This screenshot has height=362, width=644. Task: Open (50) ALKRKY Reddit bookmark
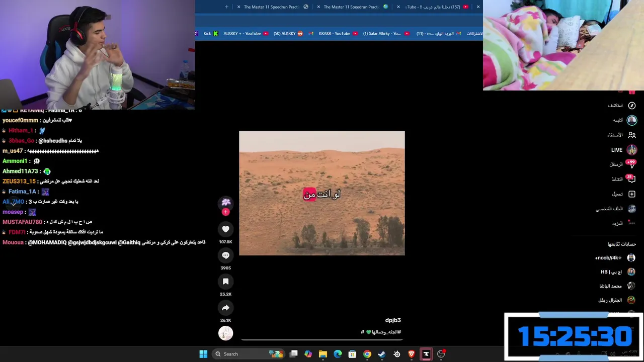[288, 34]
